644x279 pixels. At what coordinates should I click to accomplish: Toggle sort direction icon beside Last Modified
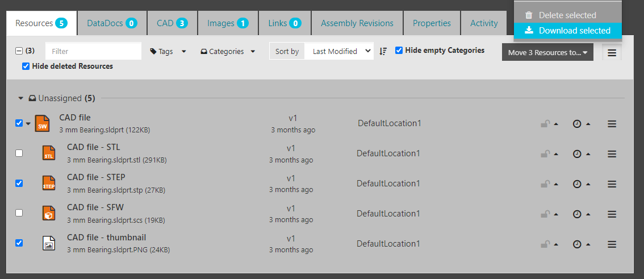(x=383, y=51)
